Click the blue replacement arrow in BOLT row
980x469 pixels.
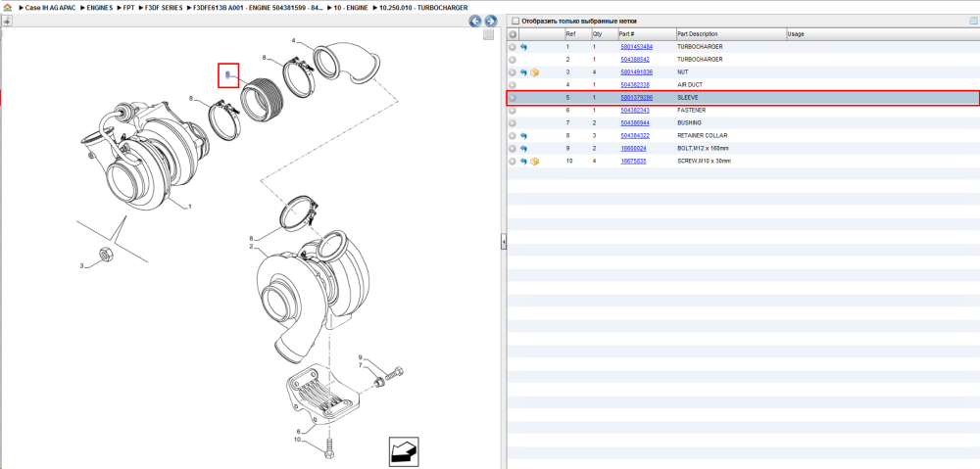pyautogui.click(x=523, y=149)
